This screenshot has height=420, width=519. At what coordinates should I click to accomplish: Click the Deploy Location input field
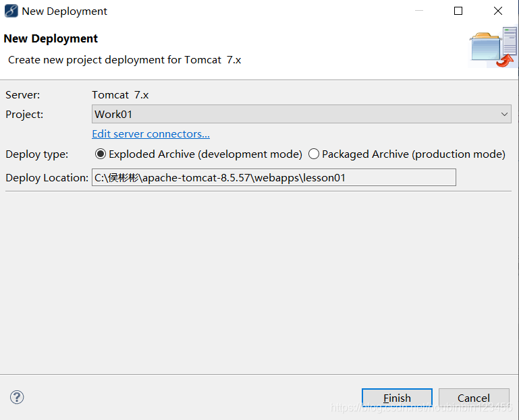tap(274, 177)
